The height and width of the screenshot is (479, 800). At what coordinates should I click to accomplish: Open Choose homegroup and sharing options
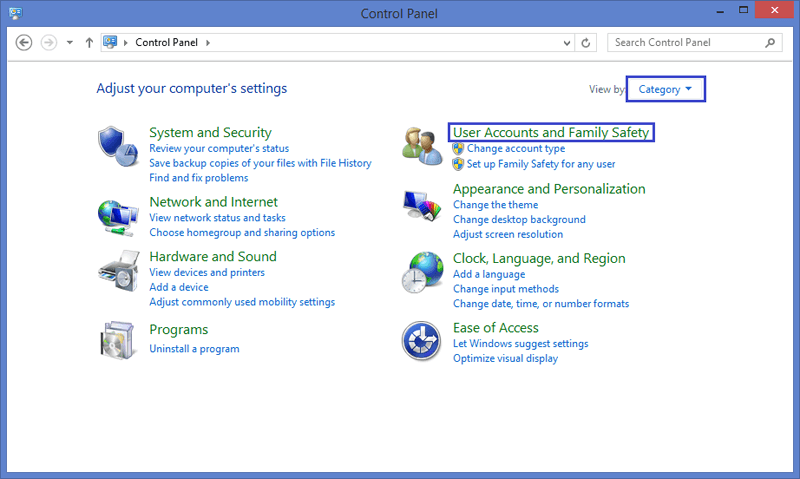click(x=242, y=233)
